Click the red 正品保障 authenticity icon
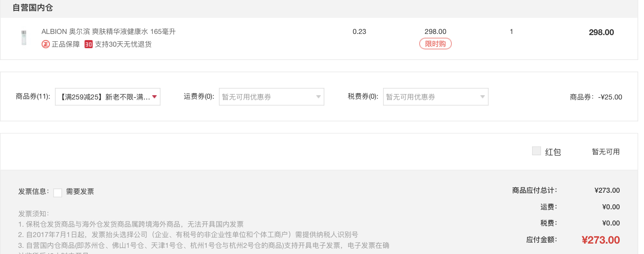The image size is (644, 254). click(46, 44)
